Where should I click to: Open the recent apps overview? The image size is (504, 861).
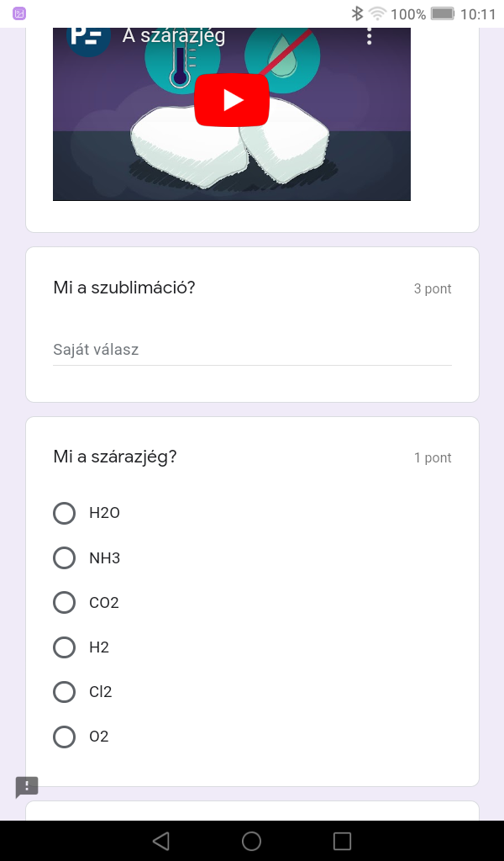(x=342, y=841)
